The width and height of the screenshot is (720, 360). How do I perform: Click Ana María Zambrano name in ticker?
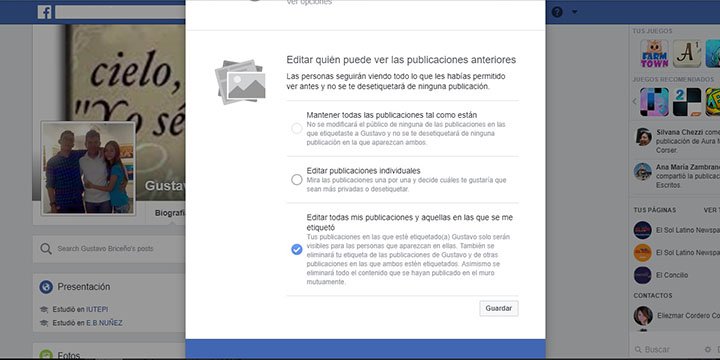687,167
